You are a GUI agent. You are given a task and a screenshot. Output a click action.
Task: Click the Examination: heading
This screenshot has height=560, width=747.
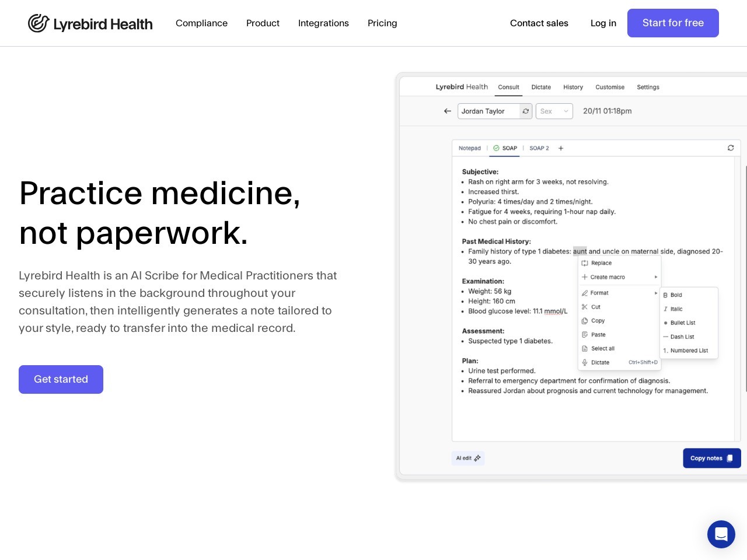tap(483, 281)
